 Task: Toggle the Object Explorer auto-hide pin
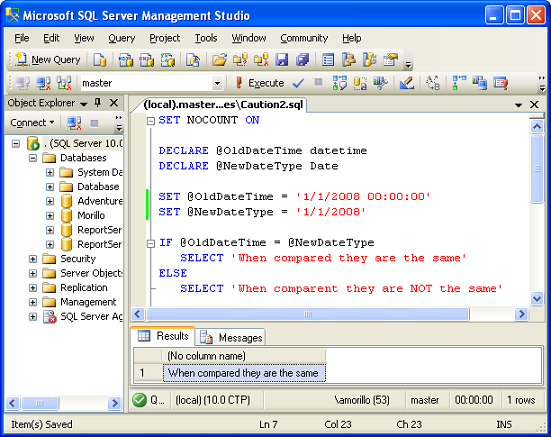pos(98,103)
